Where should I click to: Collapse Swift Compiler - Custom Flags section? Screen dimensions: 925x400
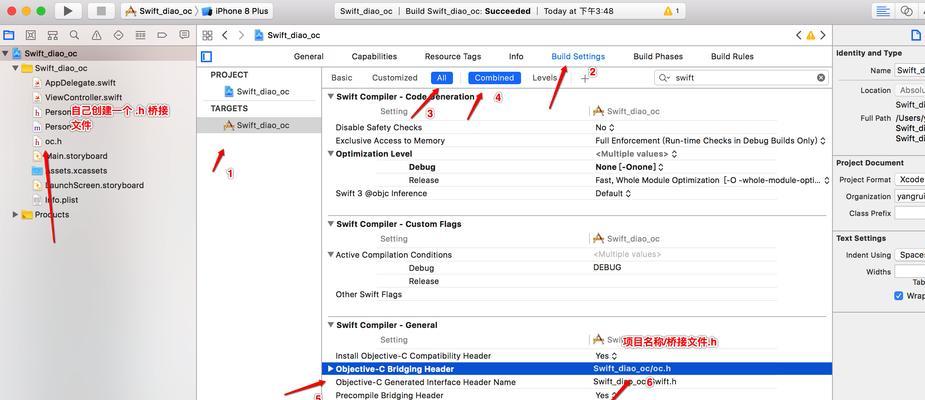point(331,224)
